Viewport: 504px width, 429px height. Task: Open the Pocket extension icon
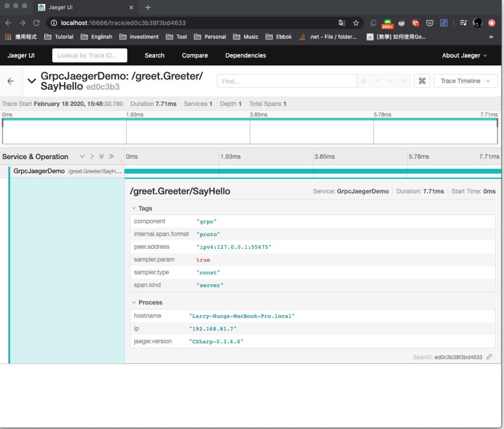click(429, 23)
